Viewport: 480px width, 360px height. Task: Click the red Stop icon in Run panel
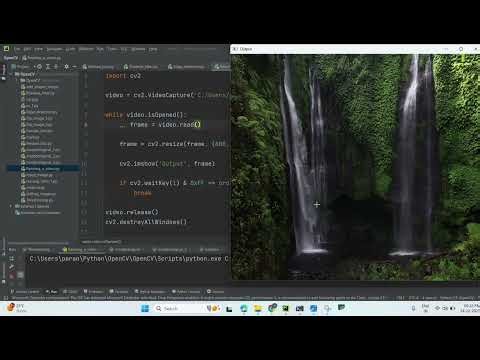coord(12,276)
